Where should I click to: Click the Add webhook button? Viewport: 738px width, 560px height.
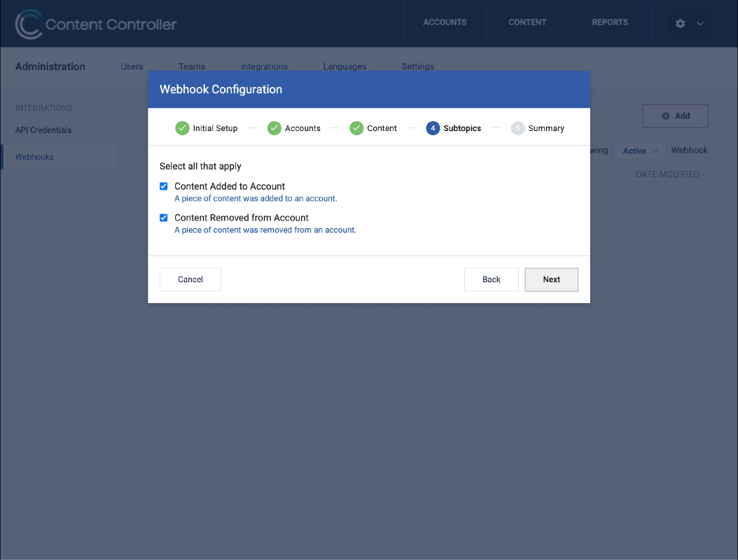point(675,115)
